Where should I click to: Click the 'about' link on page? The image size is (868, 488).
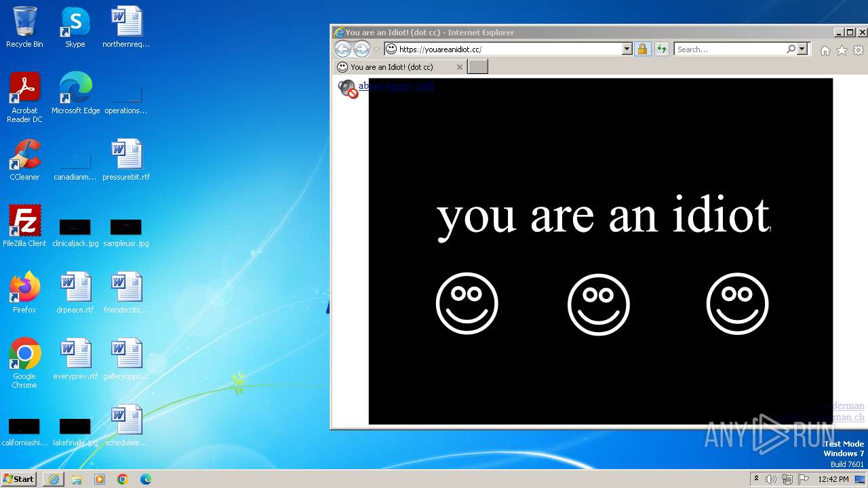tap(370, 86)
